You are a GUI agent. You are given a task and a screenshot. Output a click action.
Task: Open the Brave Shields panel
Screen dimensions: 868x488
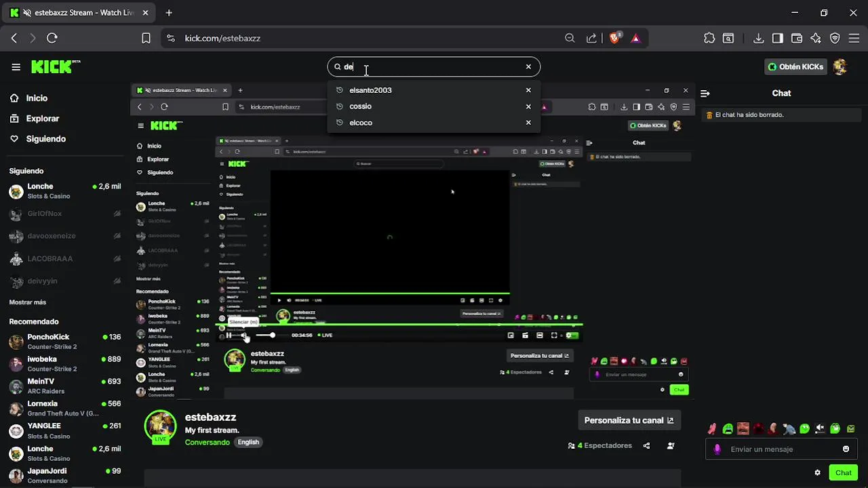click(x=614, y=38)
